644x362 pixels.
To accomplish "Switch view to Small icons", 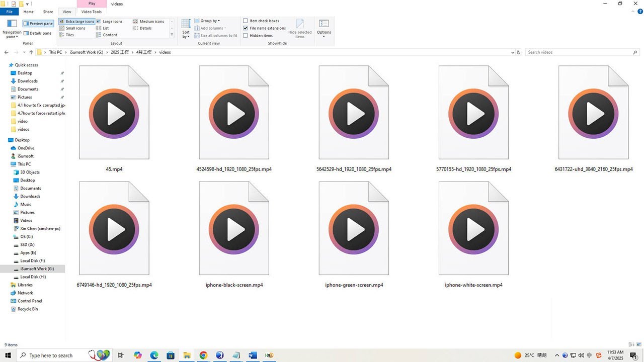I will pyautogui.click(x=72, y=28).
